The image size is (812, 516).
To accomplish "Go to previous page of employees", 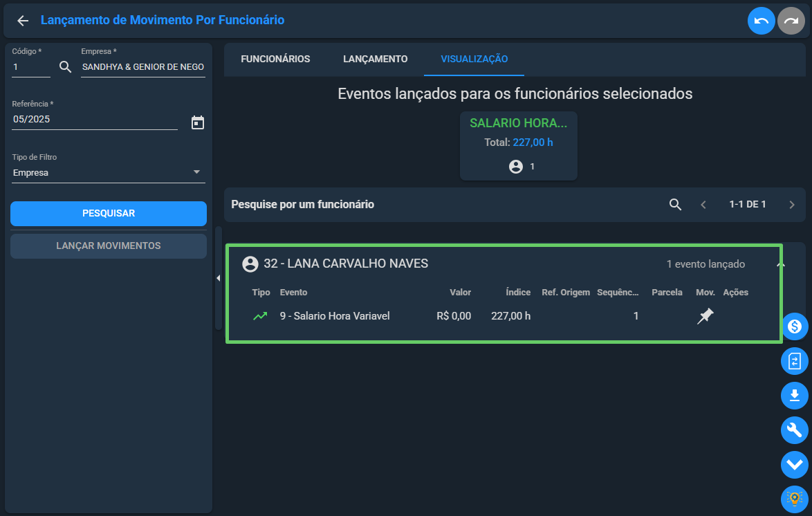I will [x=703, y=205].
